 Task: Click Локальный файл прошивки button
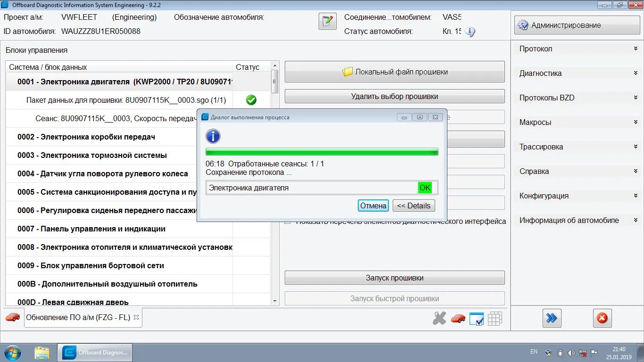point(395,72)
